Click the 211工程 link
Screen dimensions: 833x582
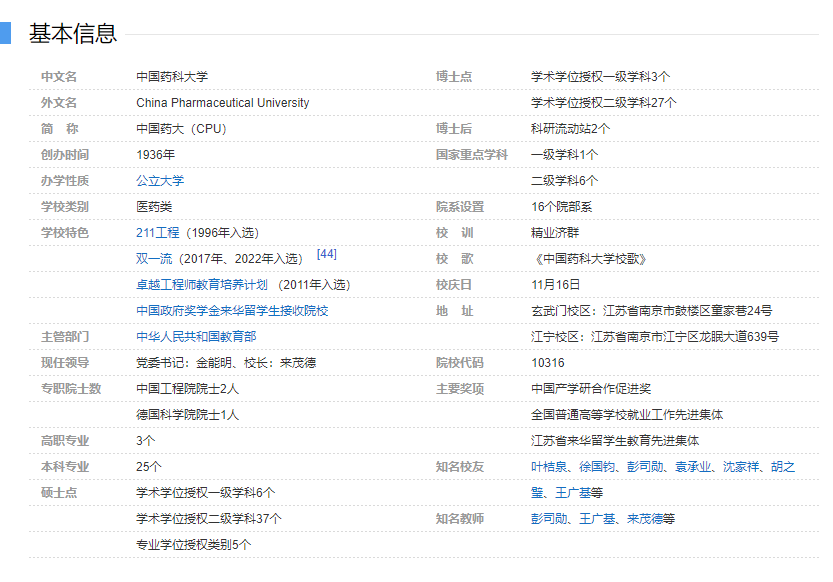click(x=158, y=233)
